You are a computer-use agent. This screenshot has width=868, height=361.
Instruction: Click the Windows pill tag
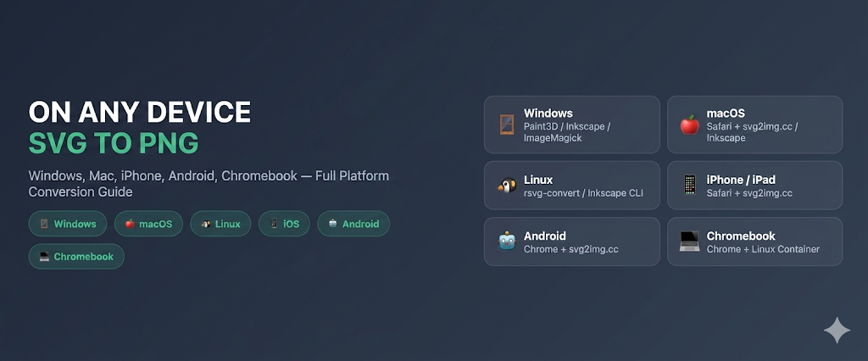tap(68, 224)
